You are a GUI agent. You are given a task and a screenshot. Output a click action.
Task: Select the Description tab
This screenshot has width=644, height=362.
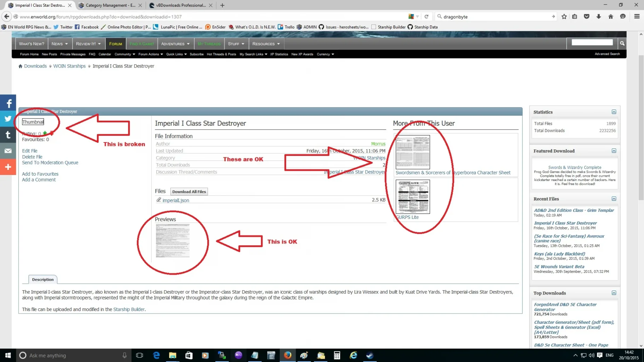[43, 279]
